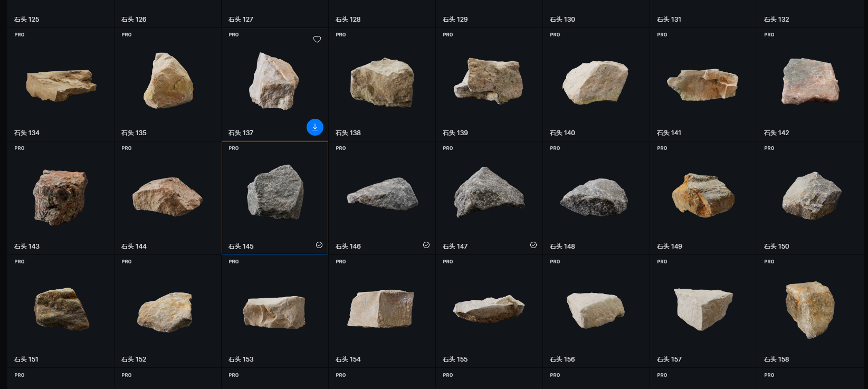This screenshot has height=389, width=868.
Task: Choose the 石头 149 orange rock thumbnail
Action: [702, 195]
